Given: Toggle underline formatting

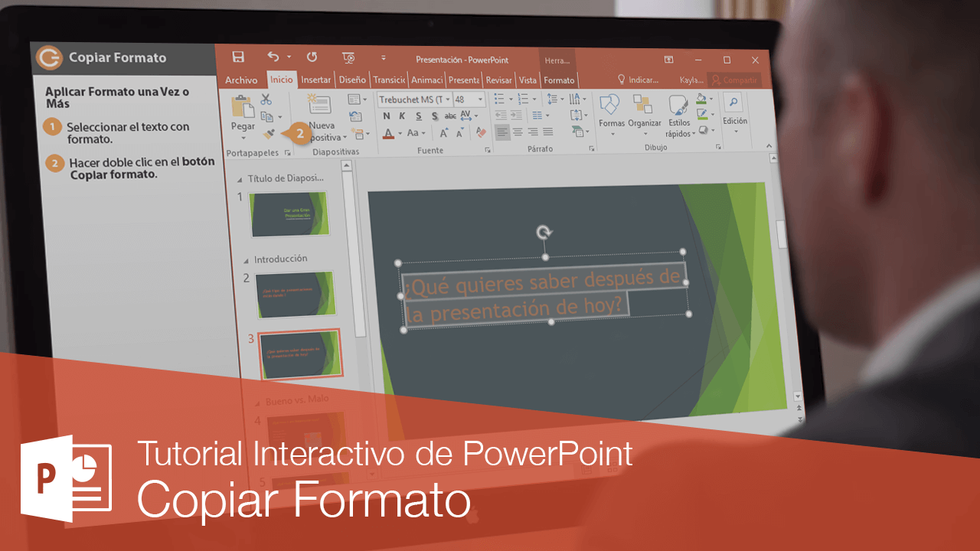Looking at the screenshot, I should [419, 116].
